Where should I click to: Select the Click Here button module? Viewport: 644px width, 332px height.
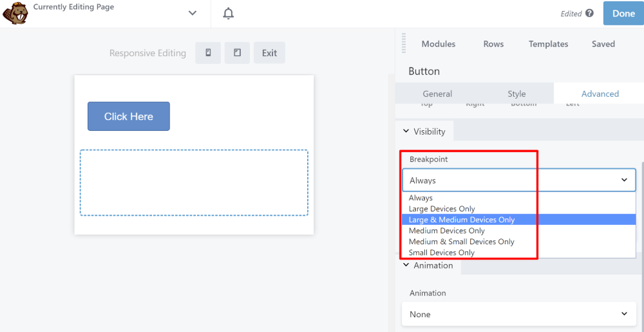(x=129, y=116)
